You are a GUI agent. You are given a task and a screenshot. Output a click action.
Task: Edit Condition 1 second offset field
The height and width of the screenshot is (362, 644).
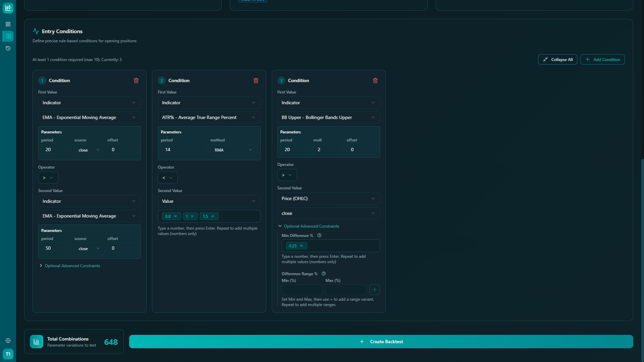pos(122,248)
